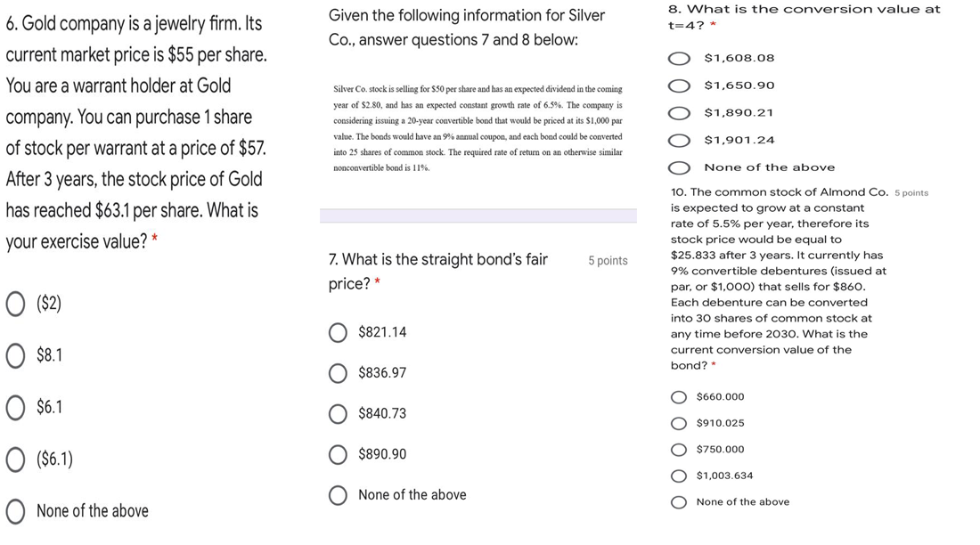This screenshot has height=545, width=980.
Task: Choose $910.025 as the conversion value
Action: coord(677,423)
